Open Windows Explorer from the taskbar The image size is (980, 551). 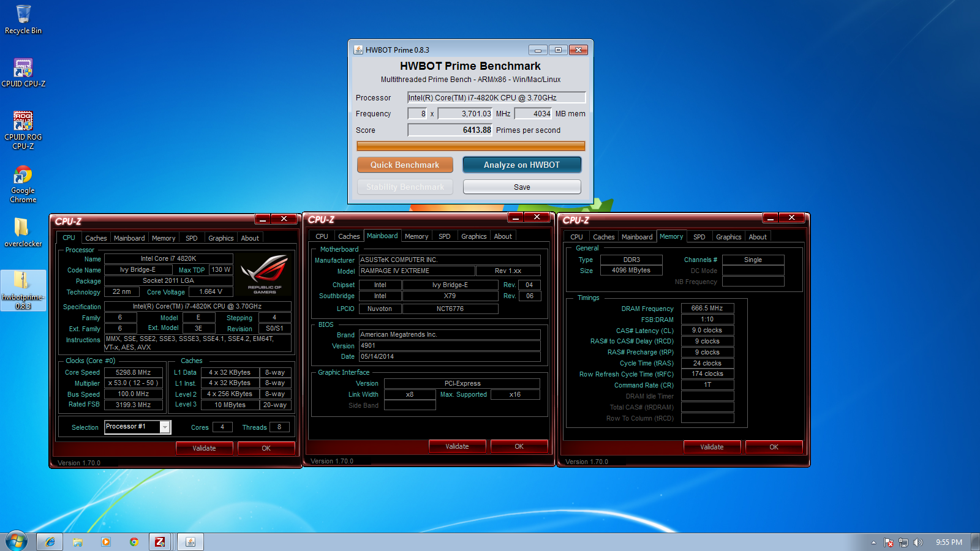(78, 542)
